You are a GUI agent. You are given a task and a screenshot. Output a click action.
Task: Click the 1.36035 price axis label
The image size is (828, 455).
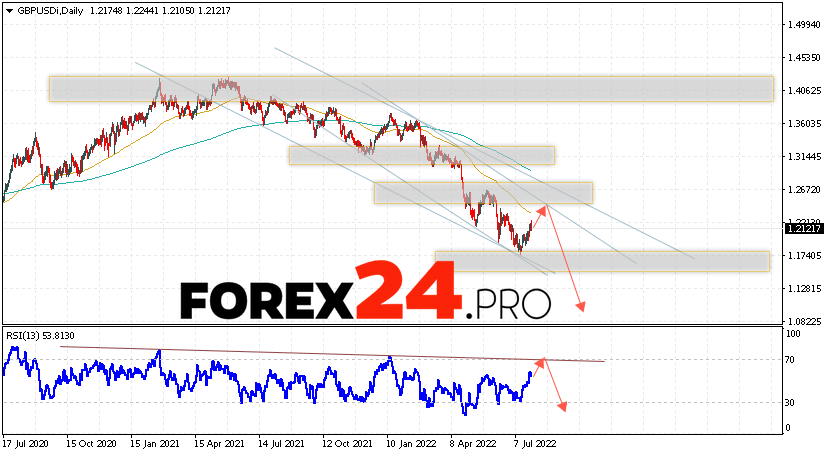pyautogui.click(x=804, y=124)
